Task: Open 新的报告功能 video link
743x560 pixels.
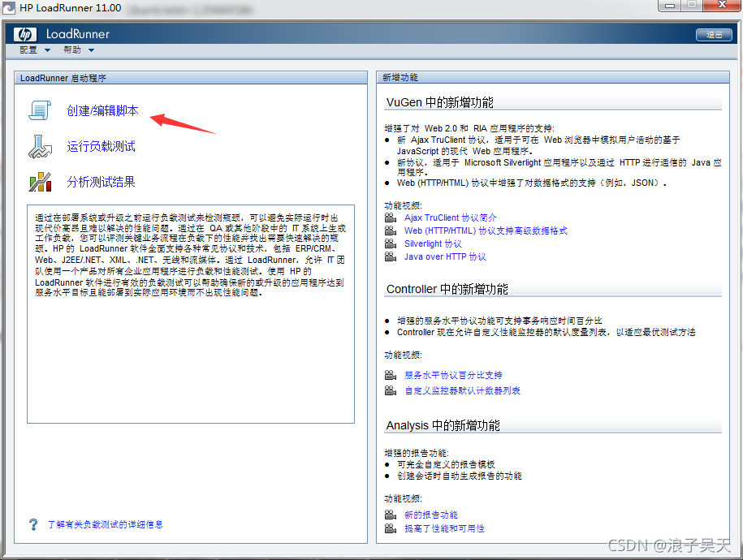Action: [x=430, y=515]
